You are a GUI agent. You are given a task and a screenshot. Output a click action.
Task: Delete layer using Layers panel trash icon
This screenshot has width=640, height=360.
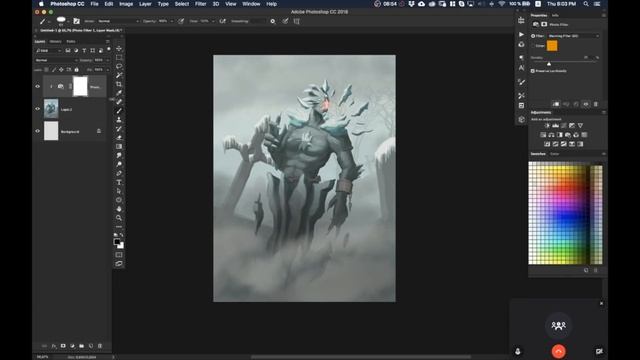click(100, 346)
